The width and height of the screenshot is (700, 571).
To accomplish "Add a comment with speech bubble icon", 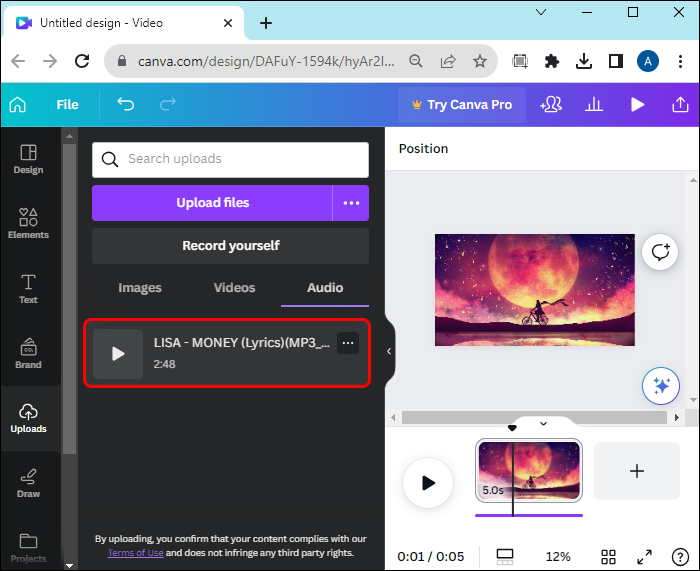I will 660,252.
